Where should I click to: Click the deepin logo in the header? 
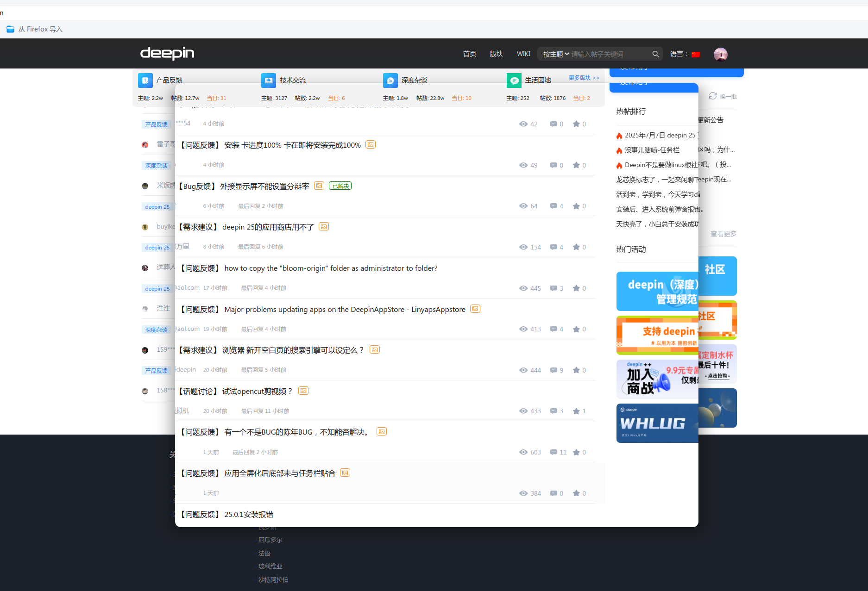click(x=167, y=53)
